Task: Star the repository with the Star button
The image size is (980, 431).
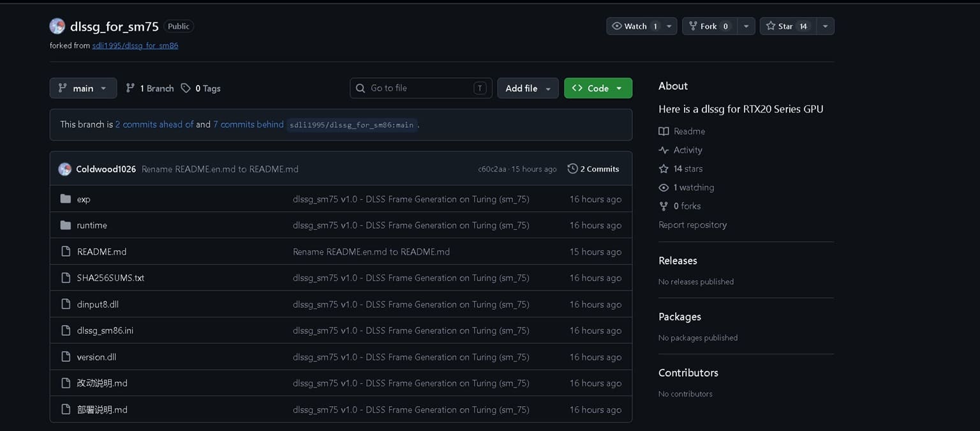Action: tap(787, 26)
